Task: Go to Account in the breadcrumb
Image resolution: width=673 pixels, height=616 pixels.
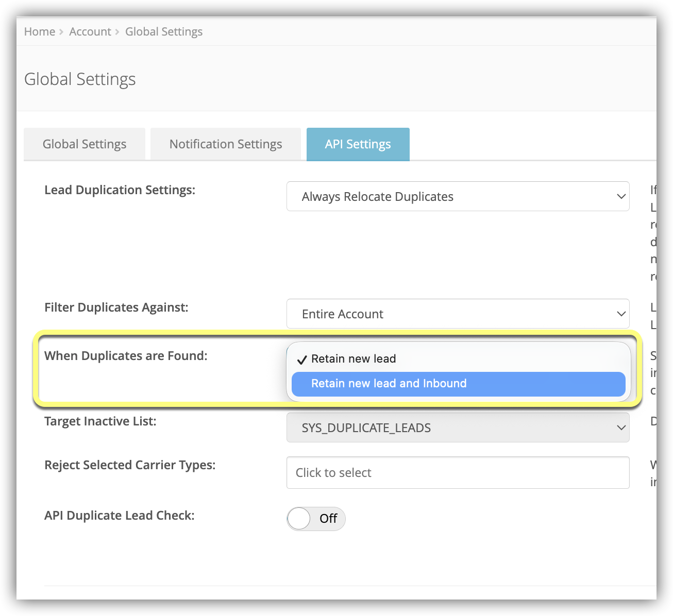Action: [x=90, y=32]
